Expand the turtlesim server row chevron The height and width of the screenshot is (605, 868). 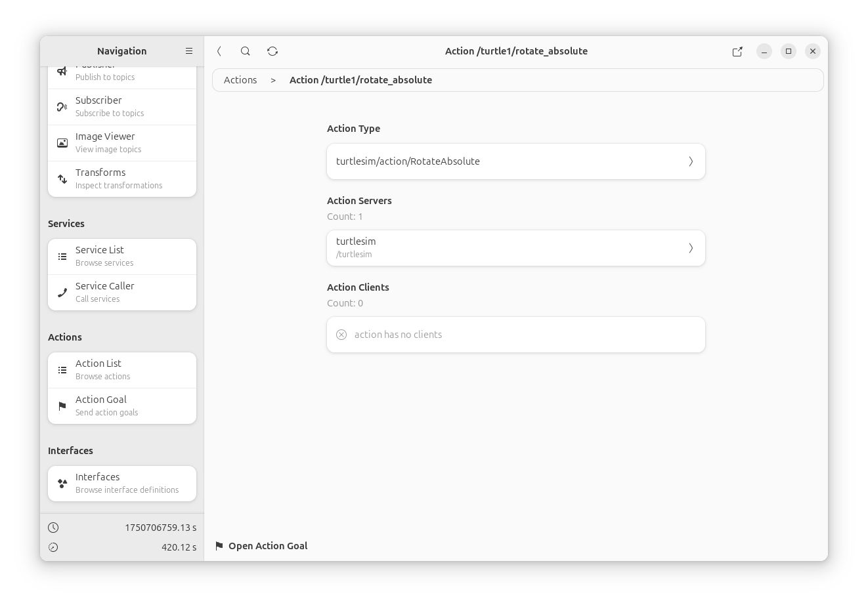click(691, 248)
